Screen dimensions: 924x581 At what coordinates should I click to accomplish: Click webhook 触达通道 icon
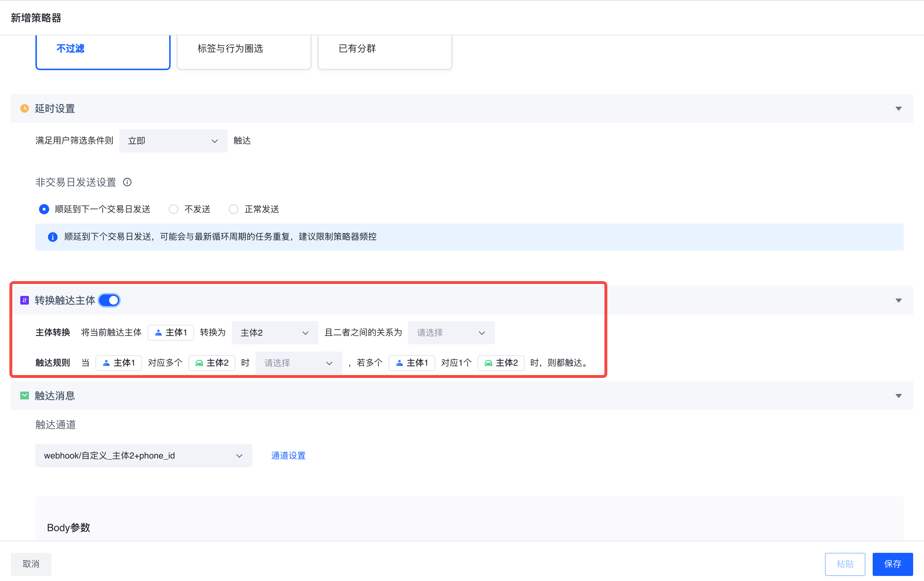240,456
